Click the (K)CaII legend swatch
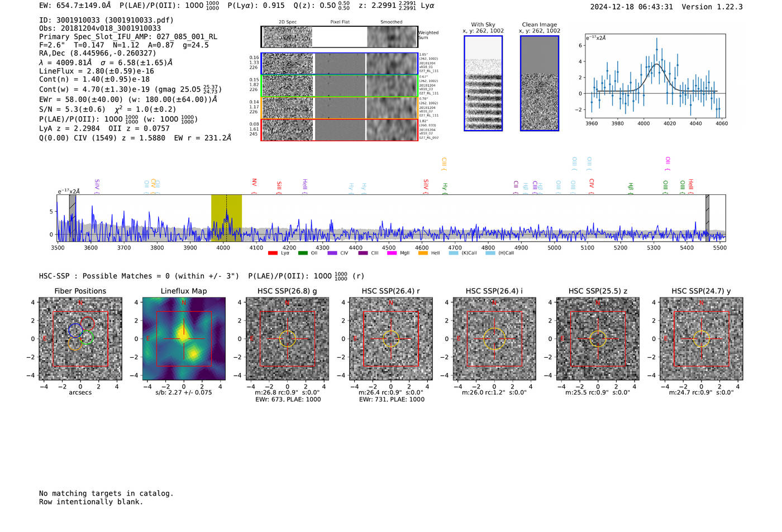782x532 pixels. click(454, 253)
